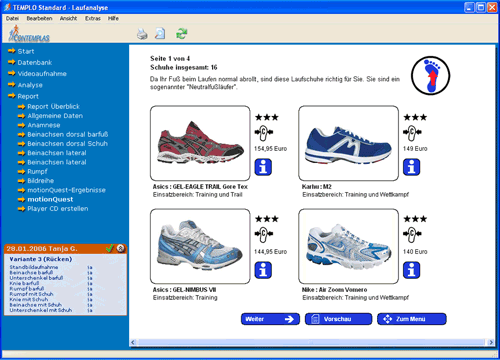The height and width of the screenshot is (360, 500).
Task: Click shoe width icon beside GEL-NIMBUS VII
Action: (264, 234)
